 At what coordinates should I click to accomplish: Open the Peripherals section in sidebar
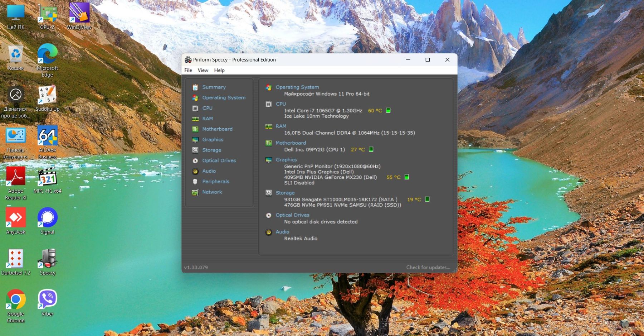click(x=216, y=182)
